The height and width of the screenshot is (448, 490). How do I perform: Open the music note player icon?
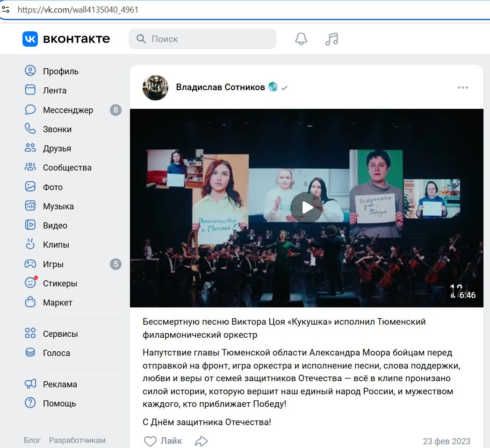click(331, 39)
